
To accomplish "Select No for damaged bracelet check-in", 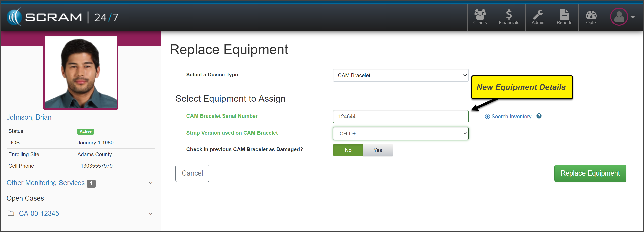I will tap(348, 150).
